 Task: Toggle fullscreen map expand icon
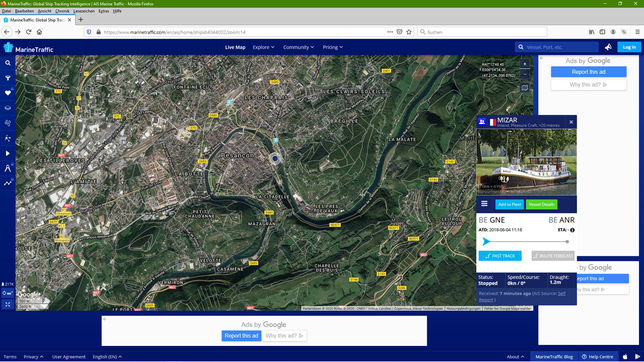pos(8,304)
